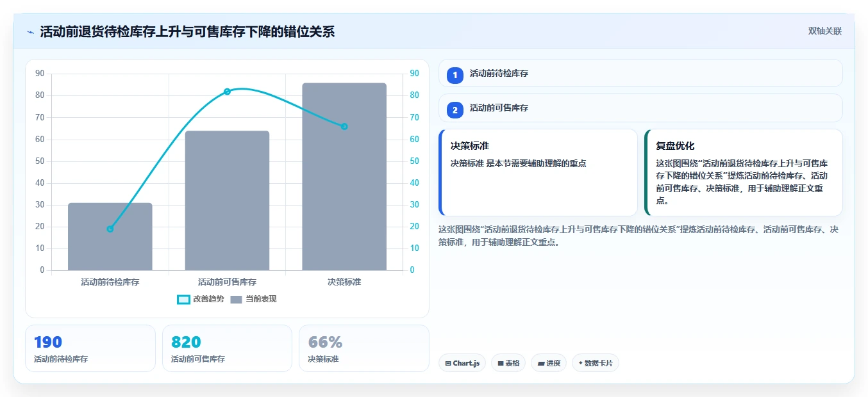Click the 双轴关联 label in header
Image resolution: width=868 pixels, height=397 pixels.
pos(824,31)
